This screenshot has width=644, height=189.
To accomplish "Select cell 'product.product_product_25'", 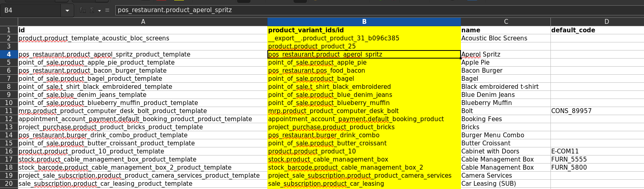I will coord(364,46).
